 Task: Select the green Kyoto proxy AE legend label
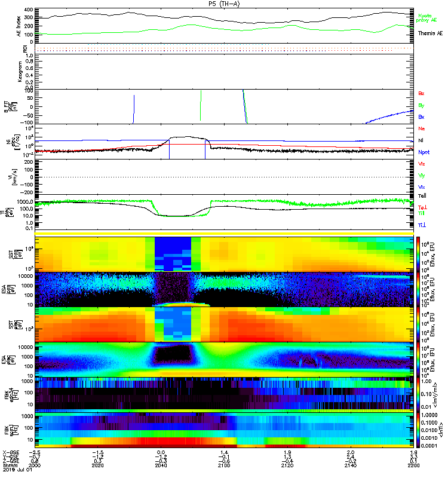(426, 18)
